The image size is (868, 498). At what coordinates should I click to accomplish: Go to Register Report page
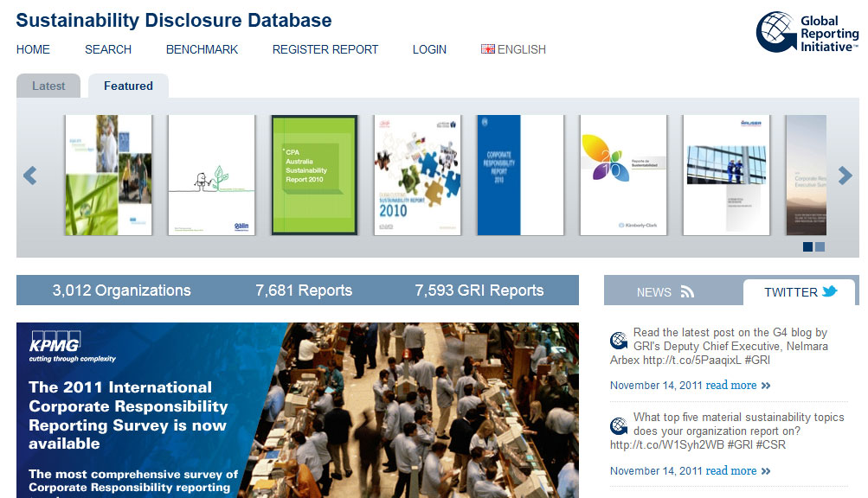(x=325, y=49)
